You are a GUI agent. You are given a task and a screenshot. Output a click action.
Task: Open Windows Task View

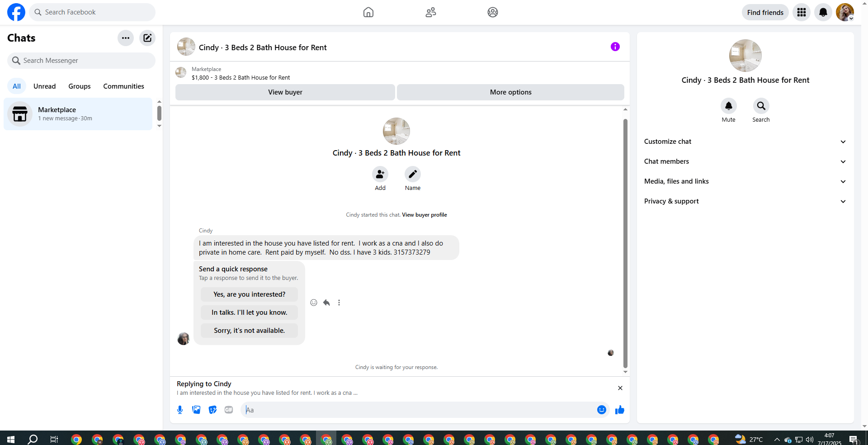(54, 439)
